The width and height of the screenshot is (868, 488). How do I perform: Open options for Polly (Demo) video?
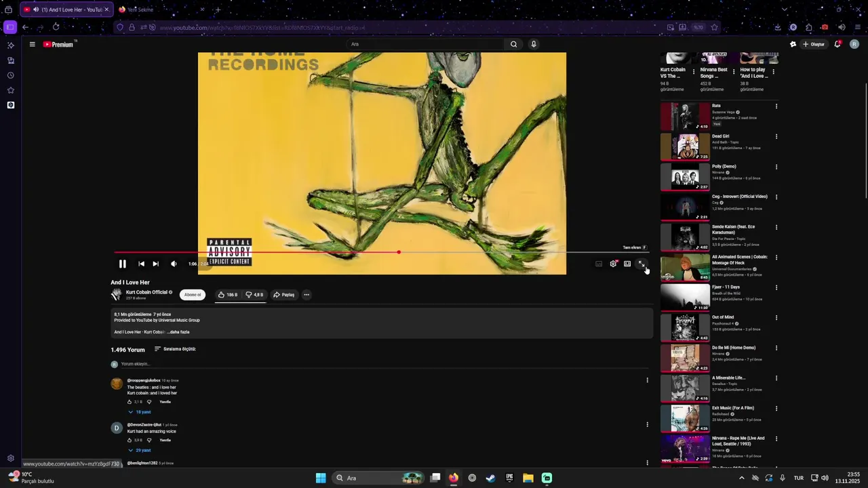(776, 167)
